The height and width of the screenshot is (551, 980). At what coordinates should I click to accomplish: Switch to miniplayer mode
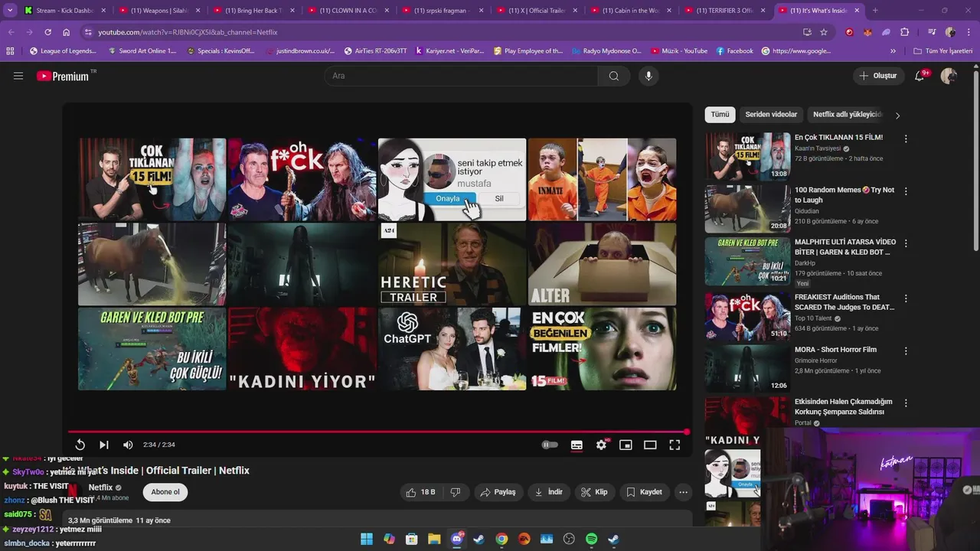(x=626, y=445)
